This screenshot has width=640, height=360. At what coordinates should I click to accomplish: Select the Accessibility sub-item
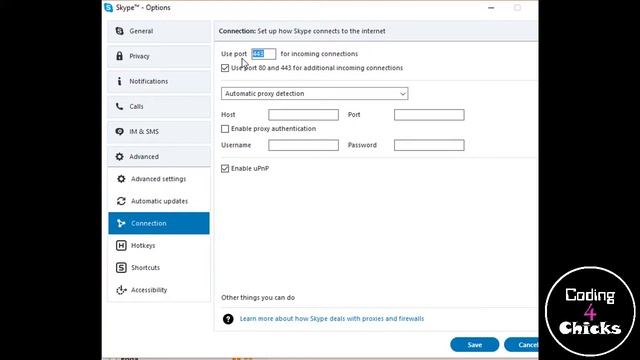[159, 290]
